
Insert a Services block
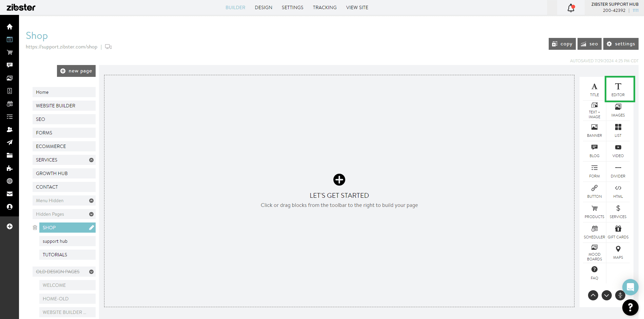(x=618, y=212)
